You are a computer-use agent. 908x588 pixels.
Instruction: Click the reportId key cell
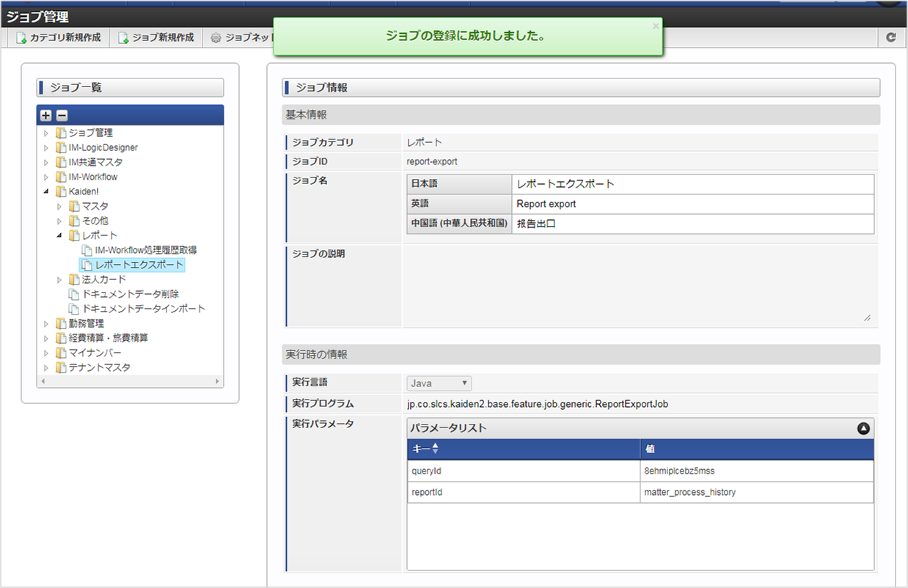click(524, 492)
